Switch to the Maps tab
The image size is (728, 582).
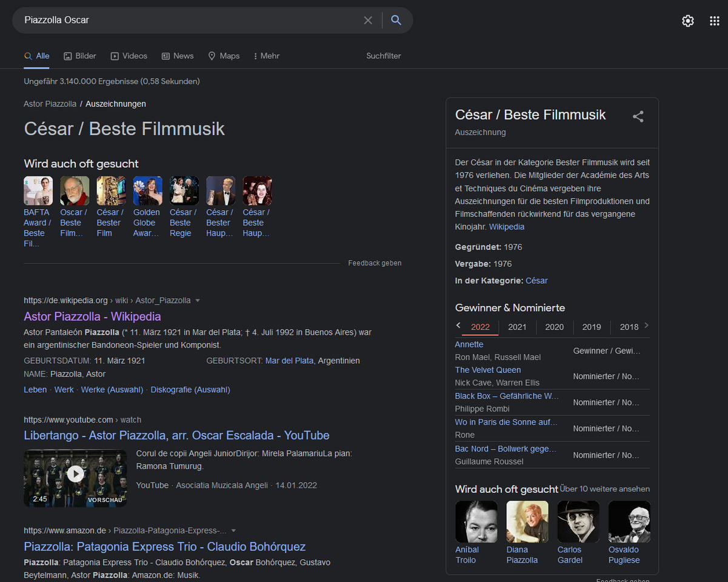click(224, 56)
